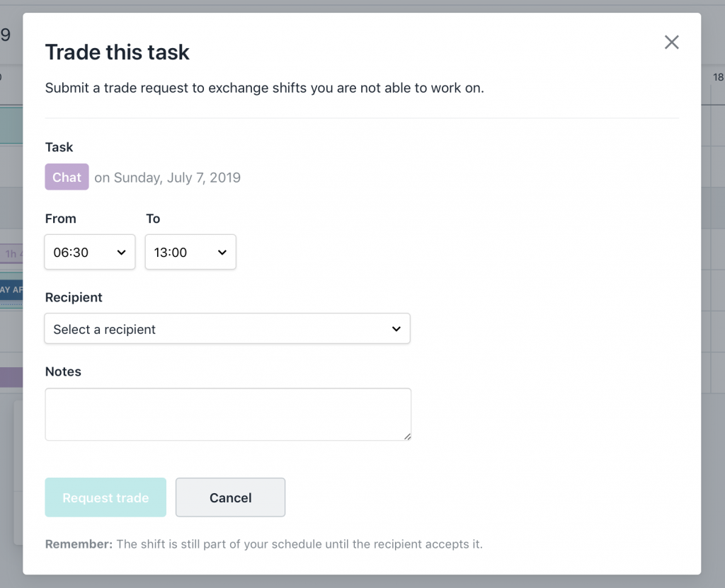Click the purple Chat task tag

point(67,178)
